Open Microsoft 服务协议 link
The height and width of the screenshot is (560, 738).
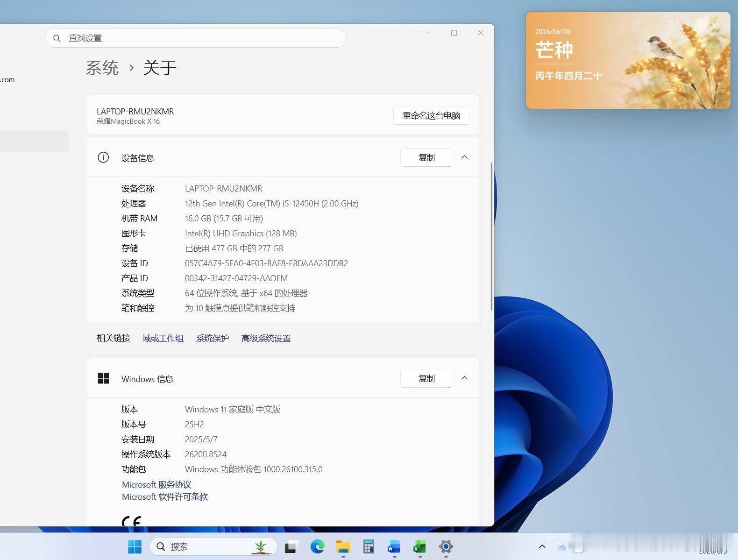156,484
